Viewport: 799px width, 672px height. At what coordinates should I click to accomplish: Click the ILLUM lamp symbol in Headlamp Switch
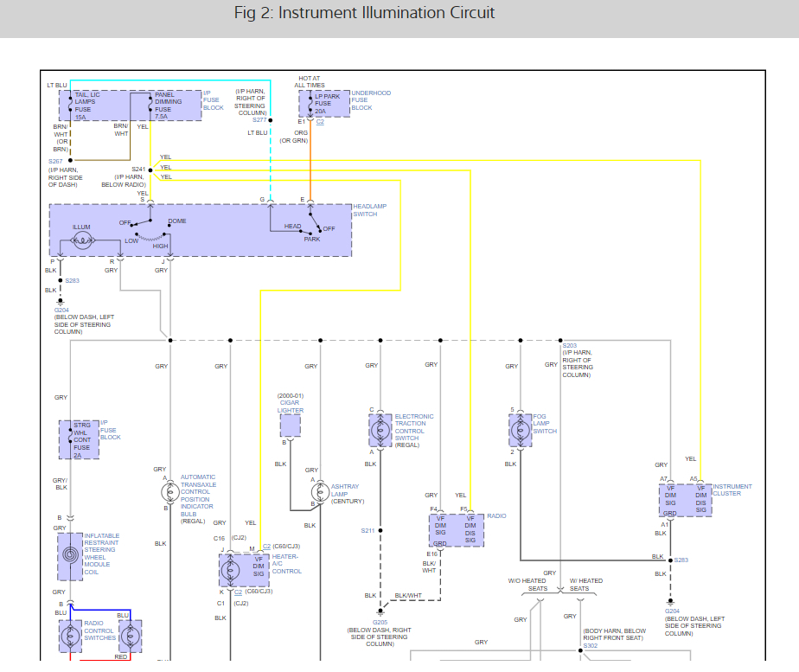click(82, 241)
